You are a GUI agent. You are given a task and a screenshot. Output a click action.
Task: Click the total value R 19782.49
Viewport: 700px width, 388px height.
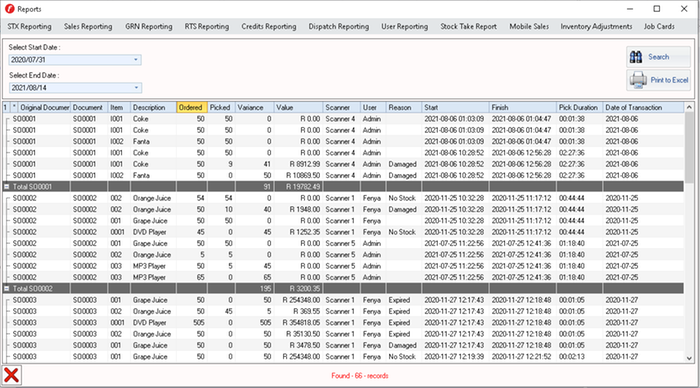click(298, 187)
